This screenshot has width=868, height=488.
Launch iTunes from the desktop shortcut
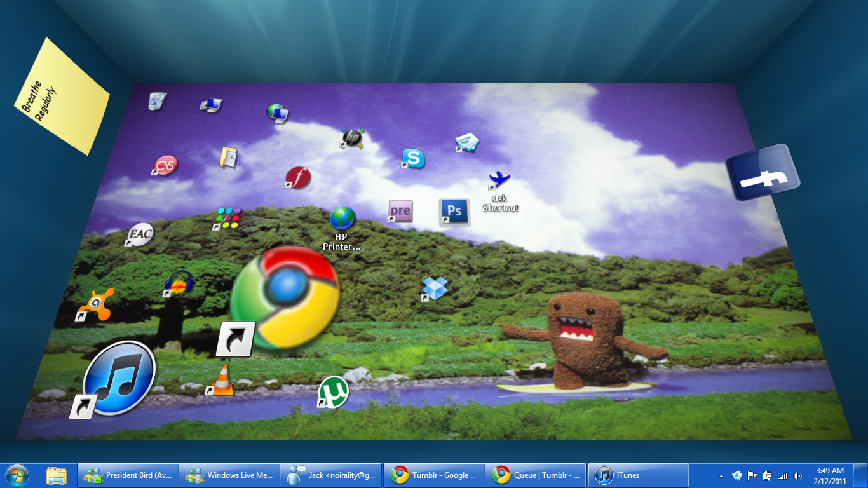[119, 377]
